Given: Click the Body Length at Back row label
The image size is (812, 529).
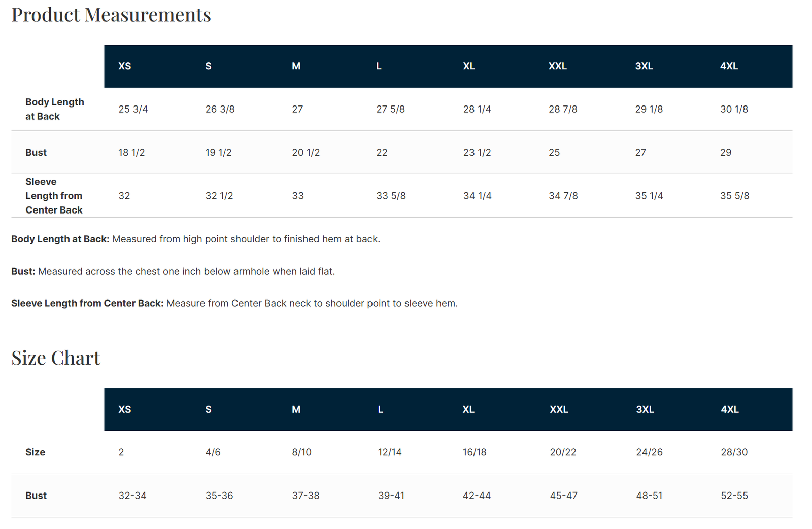Looking at the screenshot, I should pos(55,109).
